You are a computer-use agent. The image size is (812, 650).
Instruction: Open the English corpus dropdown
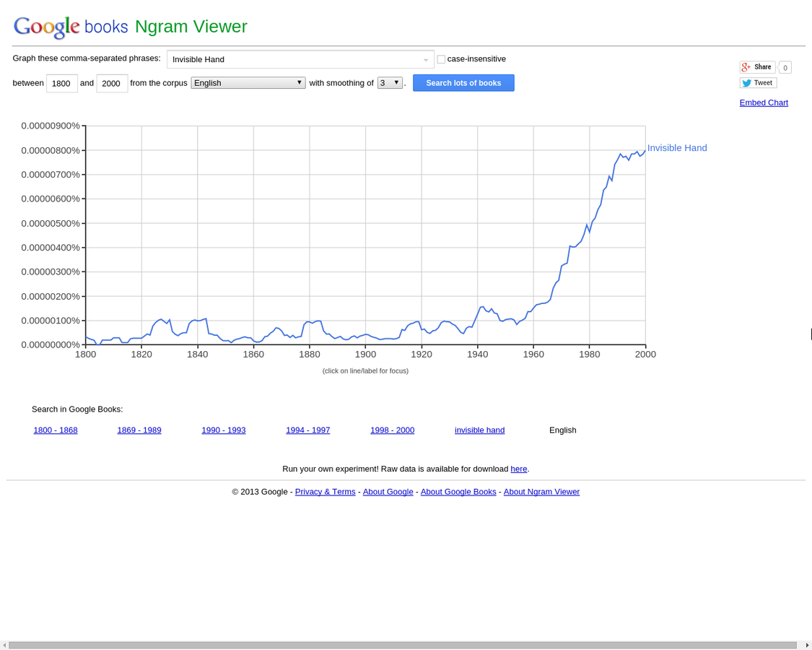tap(248, 83)
